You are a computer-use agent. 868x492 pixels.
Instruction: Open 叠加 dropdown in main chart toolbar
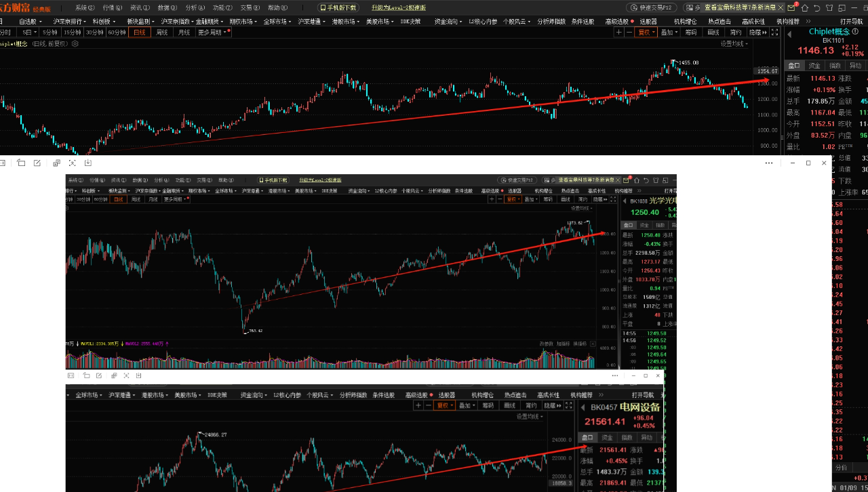[669, 32]
